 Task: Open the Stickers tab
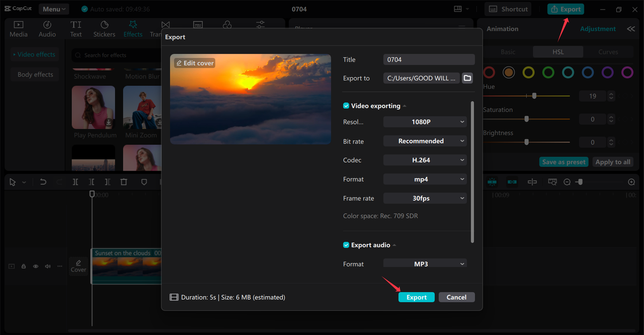[104, 29]
